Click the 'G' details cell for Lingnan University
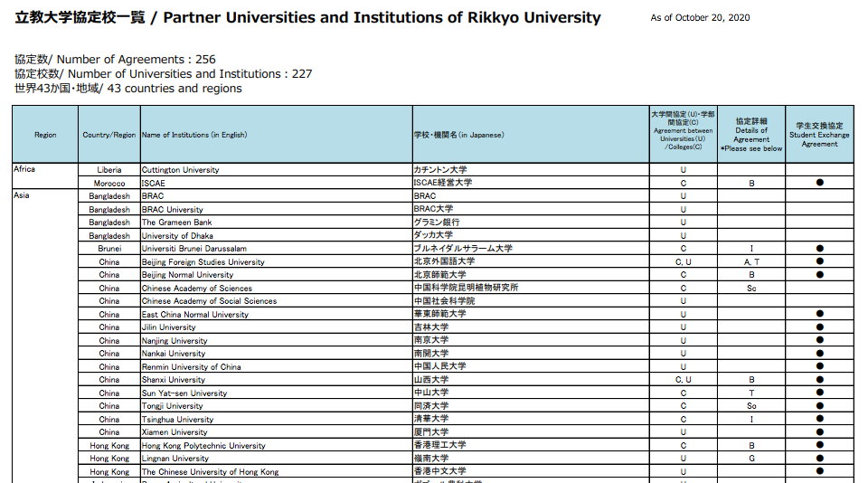Image resolution: width=868 pixels, height=483 pixels. tap(751, 459)
